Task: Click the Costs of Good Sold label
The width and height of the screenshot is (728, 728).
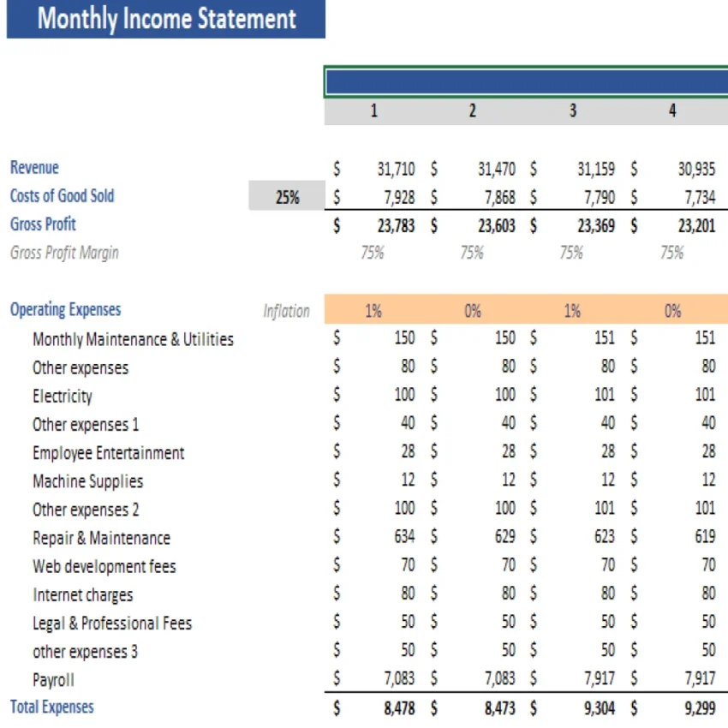Action: point(62,195)
